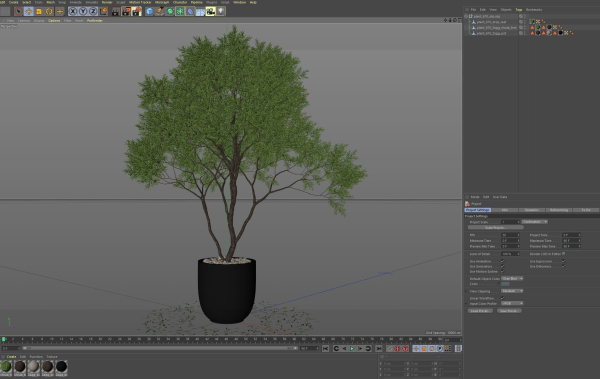600x379 pixels.
Task: Expand the root plant object in tree
Action: 466,16
